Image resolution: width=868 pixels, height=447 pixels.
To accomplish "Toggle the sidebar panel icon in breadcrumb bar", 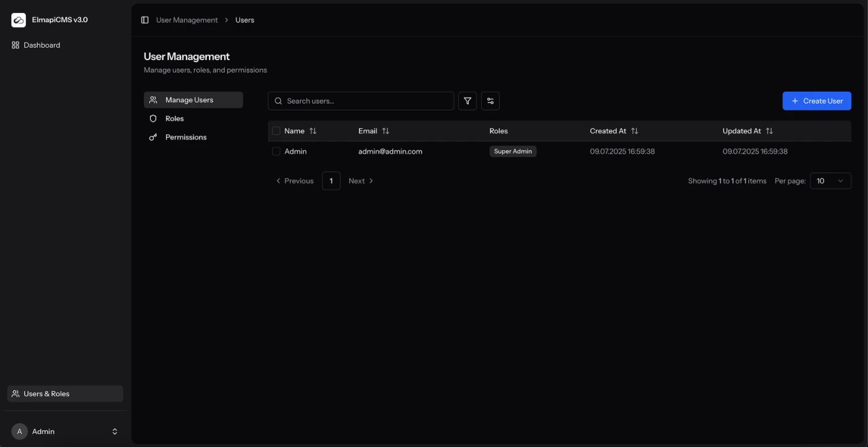I will point(145,20).
